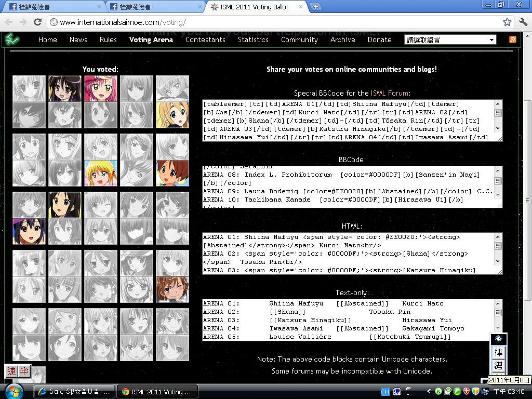
Task: Switch to ISML 2011 Voting taskbar button
Action: pyautogui.click(x=157, y=392)
